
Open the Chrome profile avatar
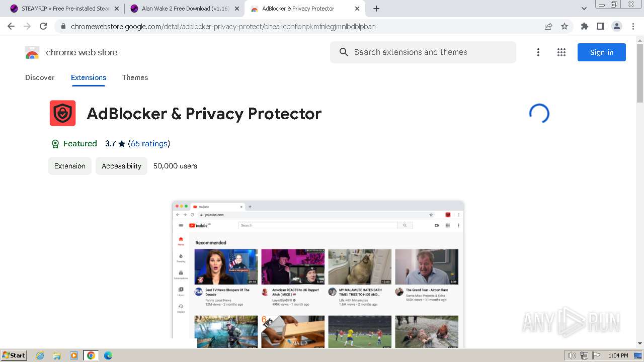(x=616, y=26)
